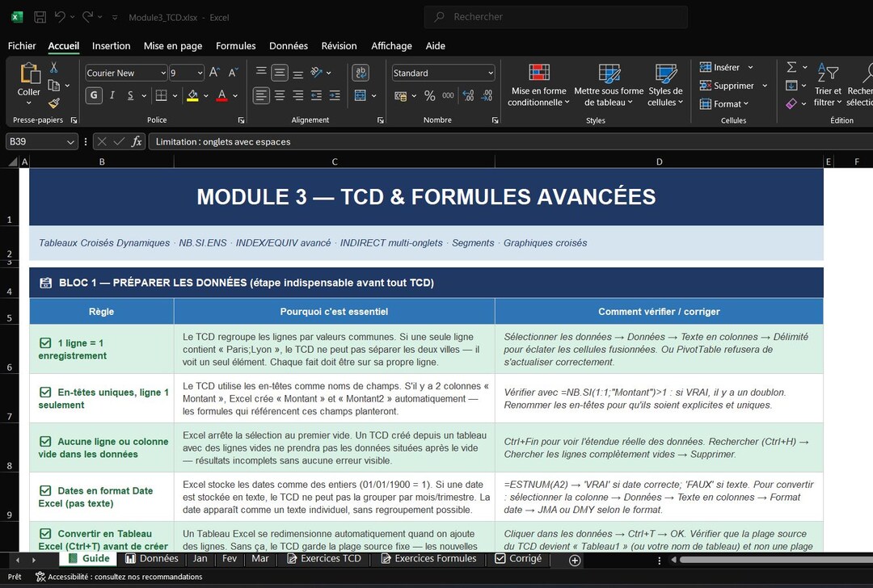Click the borders grid icon
The image size is (873, 588).
(161, 95)
